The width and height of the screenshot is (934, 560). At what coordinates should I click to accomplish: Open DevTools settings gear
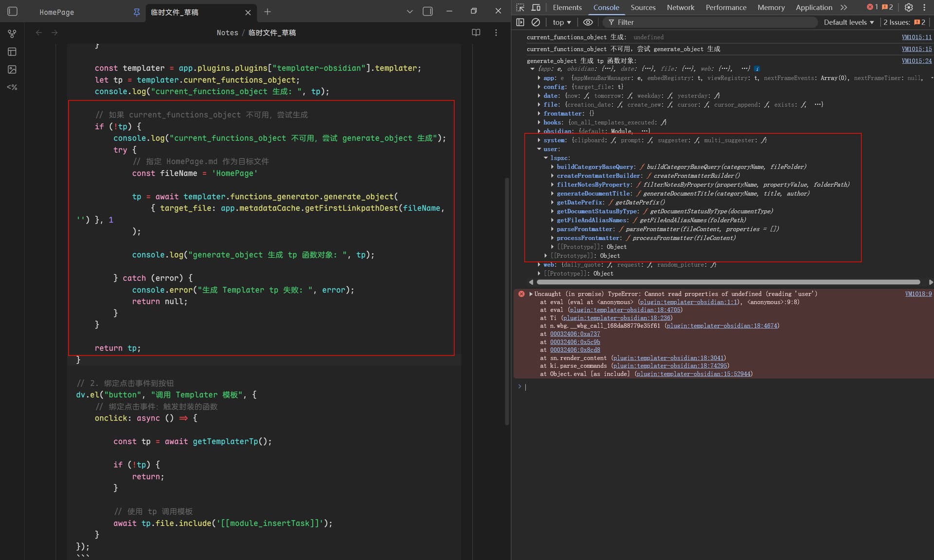pyautogui.click(x=908, y=7)
